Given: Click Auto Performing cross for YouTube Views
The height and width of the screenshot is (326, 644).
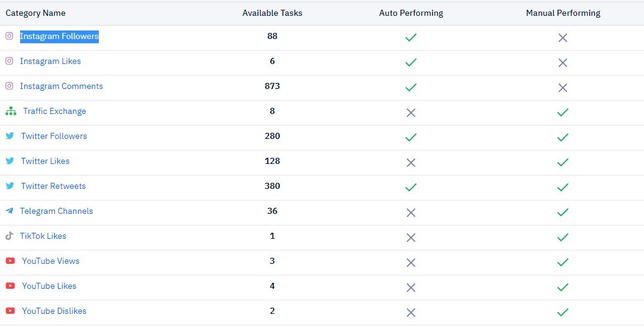Looking at the screenshot, I should click(x=410, y=263).
